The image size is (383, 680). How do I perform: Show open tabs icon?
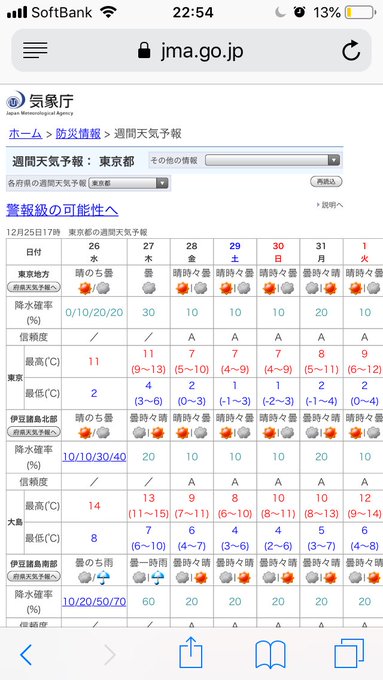point(349,654)
